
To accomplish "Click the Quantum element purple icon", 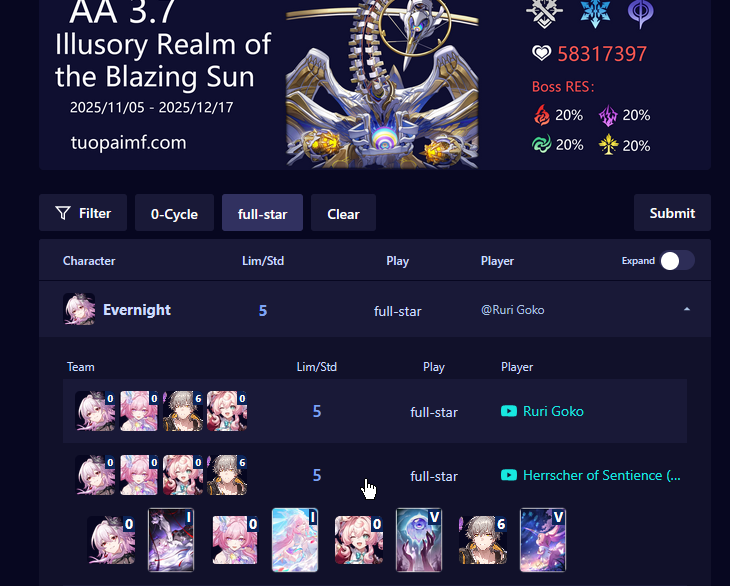I will (641, 13).
